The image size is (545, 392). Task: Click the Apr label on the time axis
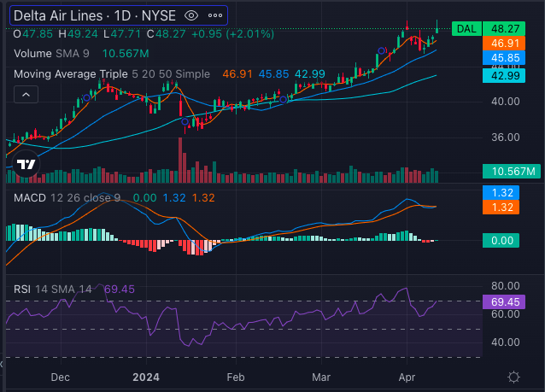coord(407,377)
